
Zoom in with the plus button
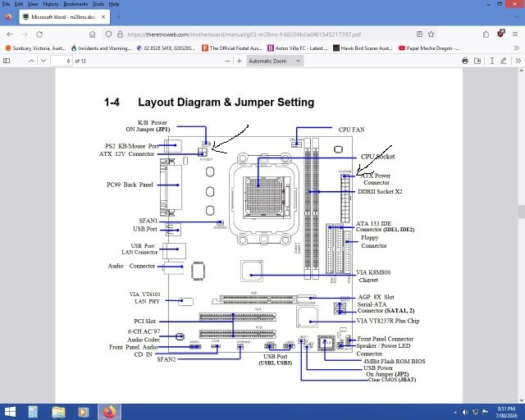point(240,61)
